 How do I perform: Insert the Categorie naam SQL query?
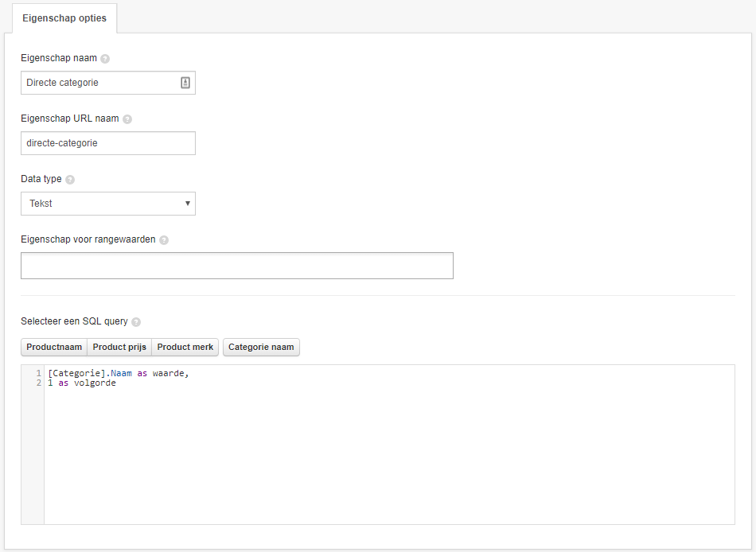[x=261, y=347]
